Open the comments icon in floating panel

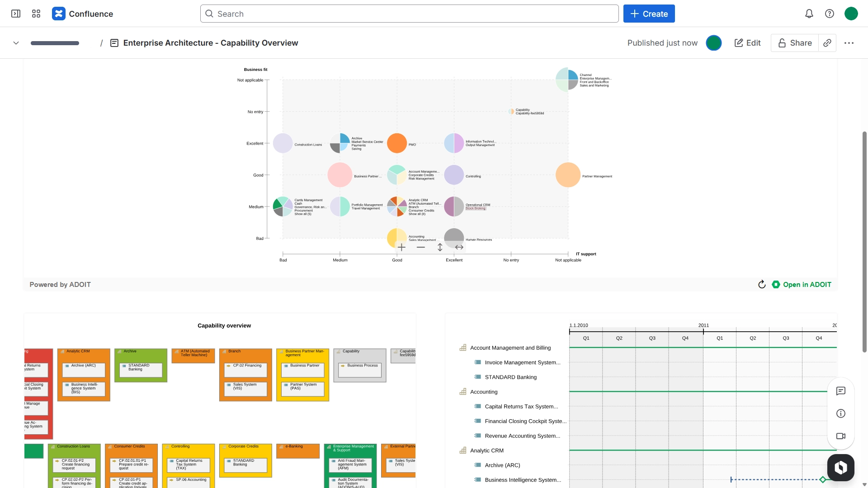[x=841, y=391]
